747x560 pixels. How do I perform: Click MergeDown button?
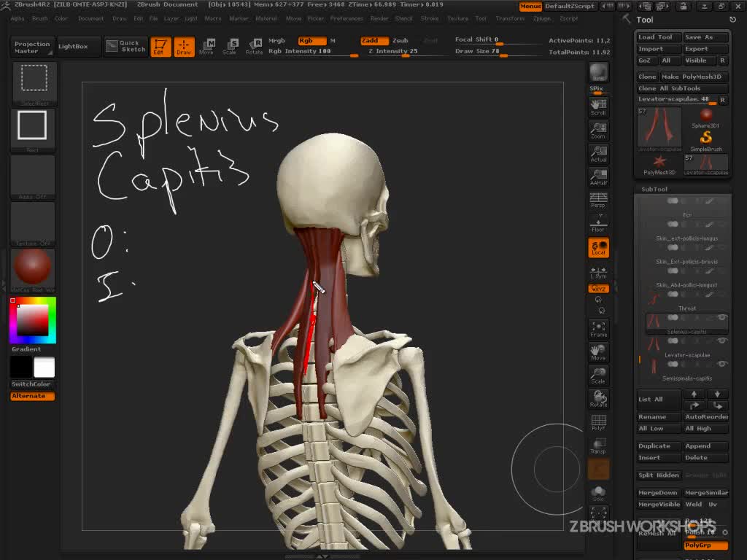659,492
